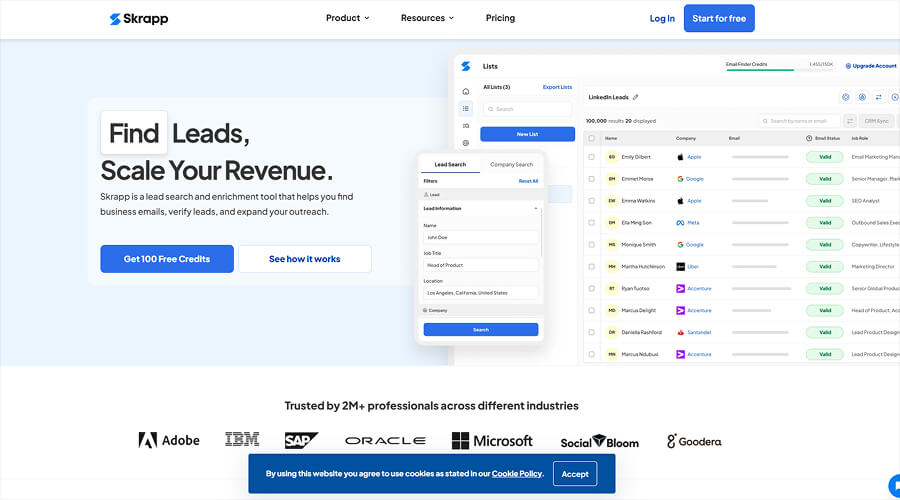
Task: Click the Get 100 Free Credits button
Action: (167, 259)
